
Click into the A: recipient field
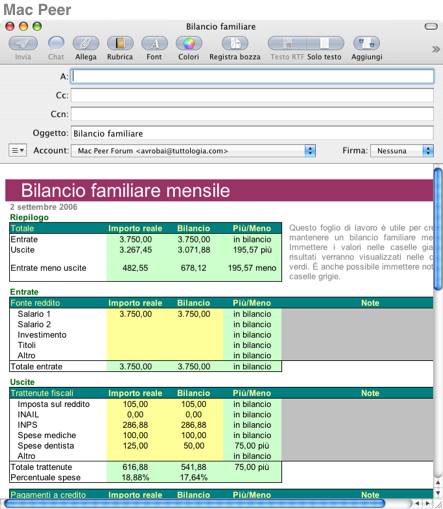(252, 76)
